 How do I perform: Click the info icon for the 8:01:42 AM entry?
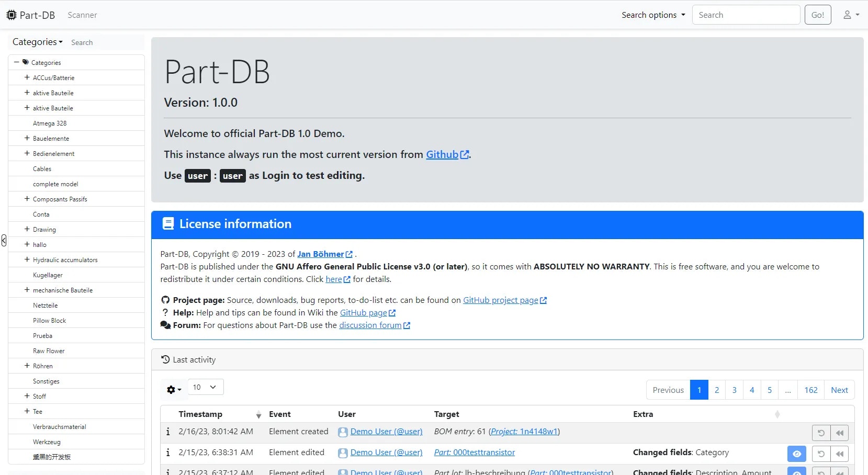(x=167, y=432)
